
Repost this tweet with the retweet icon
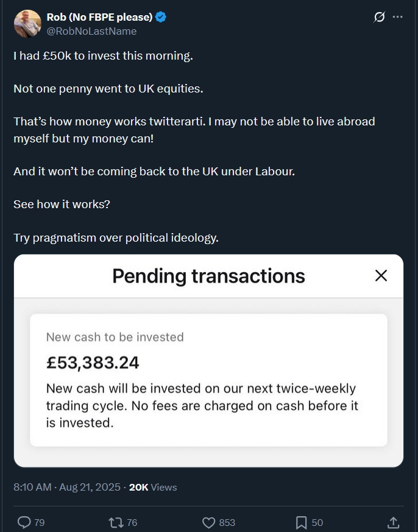point(115,522)
